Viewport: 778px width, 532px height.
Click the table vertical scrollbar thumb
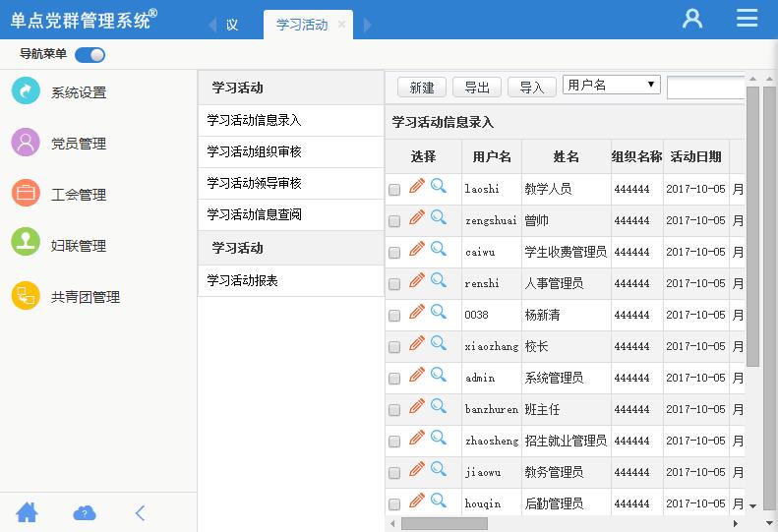coord(752,227)
